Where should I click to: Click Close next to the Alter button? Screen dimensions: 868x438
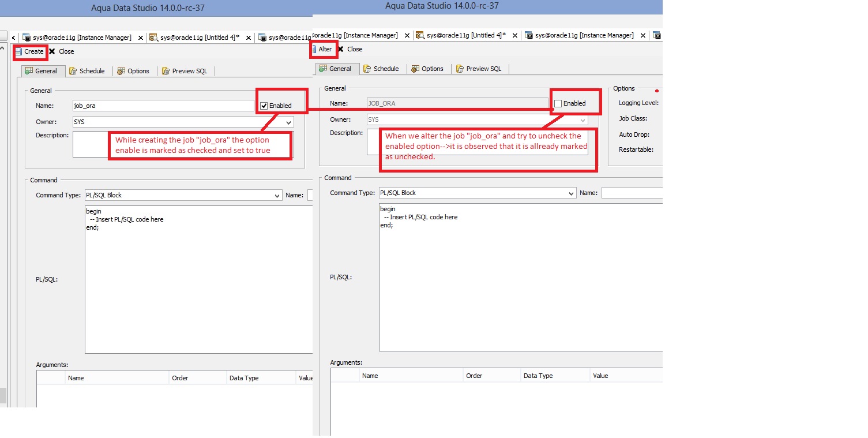coord(350,49)
